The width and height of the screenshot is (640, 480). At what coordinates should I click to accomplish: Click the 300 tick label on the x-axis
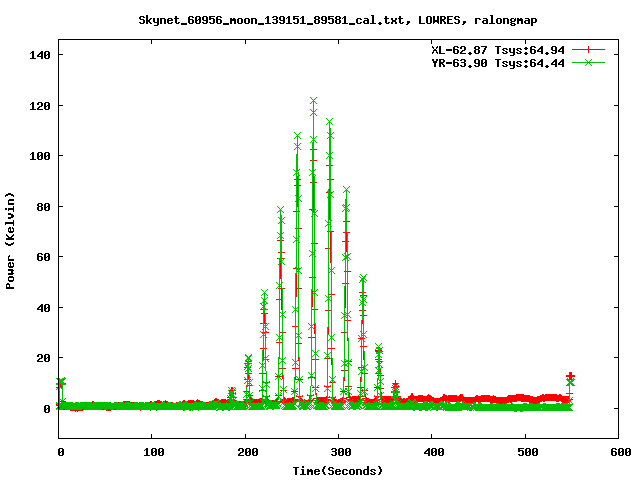(x=339, y=453)
